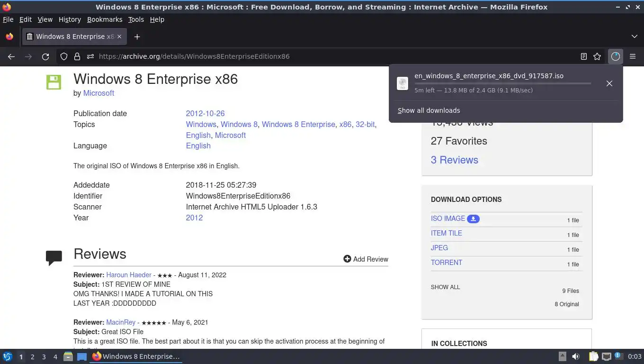Viewport: 644px width, 364px height.
Task: Open a new tab with plus button
Action: coord(137,36)
